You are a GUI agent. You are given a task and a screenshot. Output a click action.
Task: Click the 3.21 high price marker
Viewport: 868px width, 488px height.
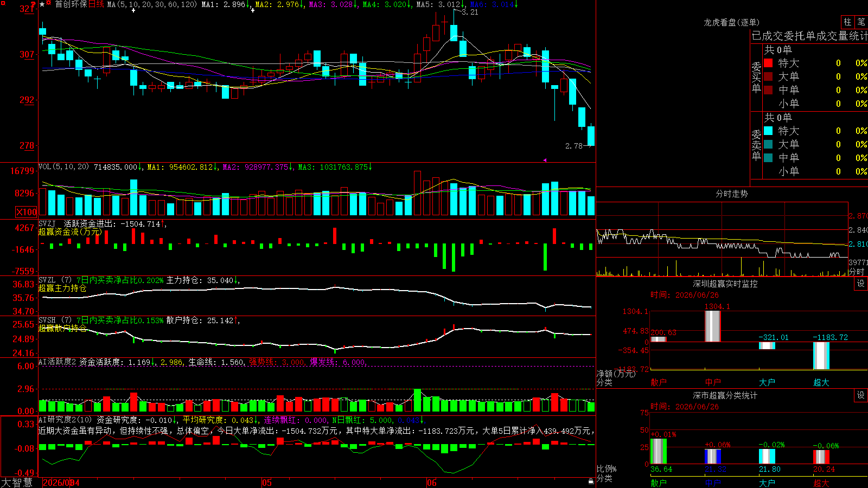(x=470, y=12)
